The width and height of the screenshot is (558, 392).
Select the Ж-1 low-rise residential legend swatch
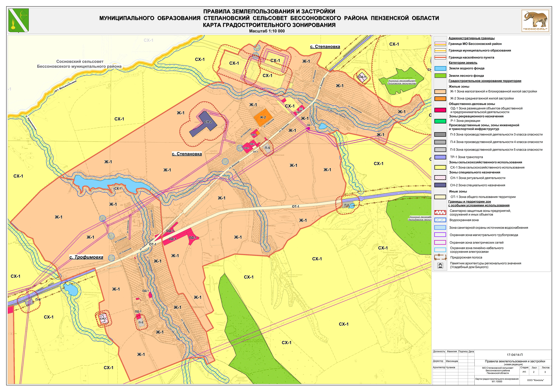tap(440, 92)
